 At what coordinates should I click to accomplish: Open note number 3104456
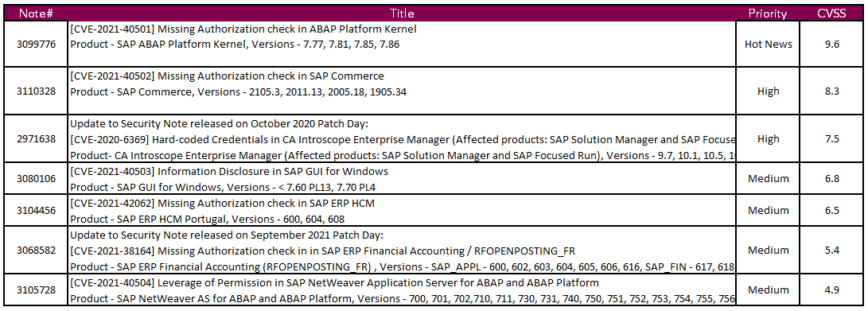coord(36,210)
